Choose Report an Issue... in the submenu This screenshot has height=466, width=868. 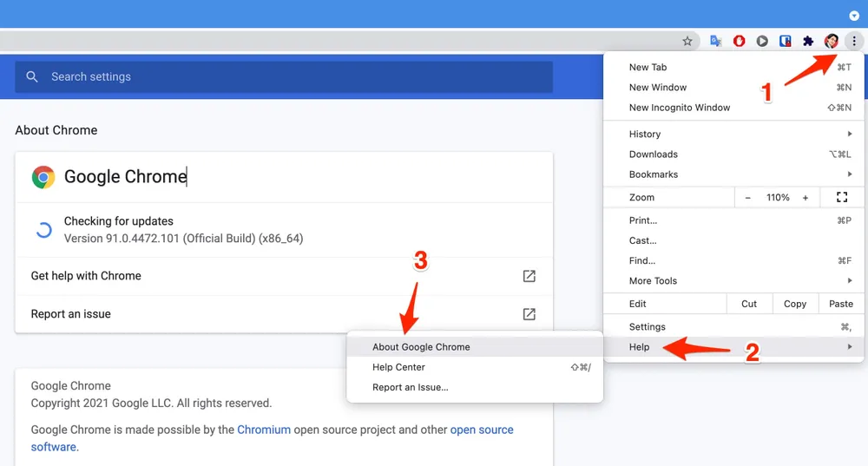(475, 387)
